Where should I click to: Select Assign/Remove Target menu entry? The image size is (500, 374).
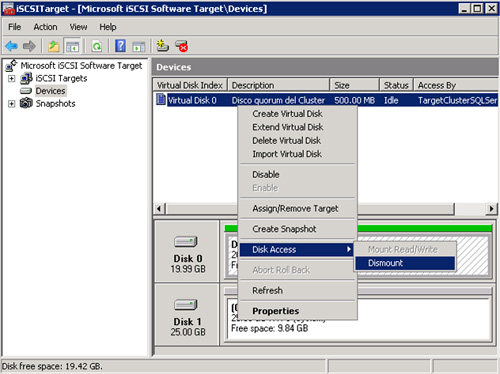[x=298, y=208]
